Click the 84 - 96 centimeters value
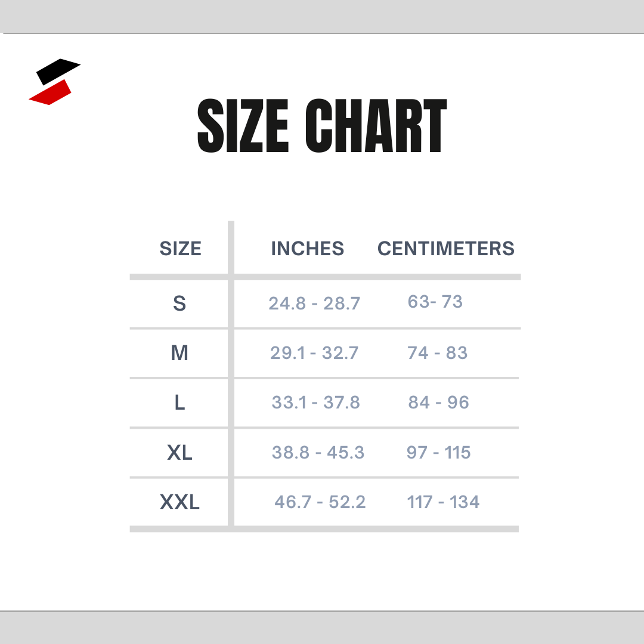This screenshot has width=644, height=644. coord(439,402)
